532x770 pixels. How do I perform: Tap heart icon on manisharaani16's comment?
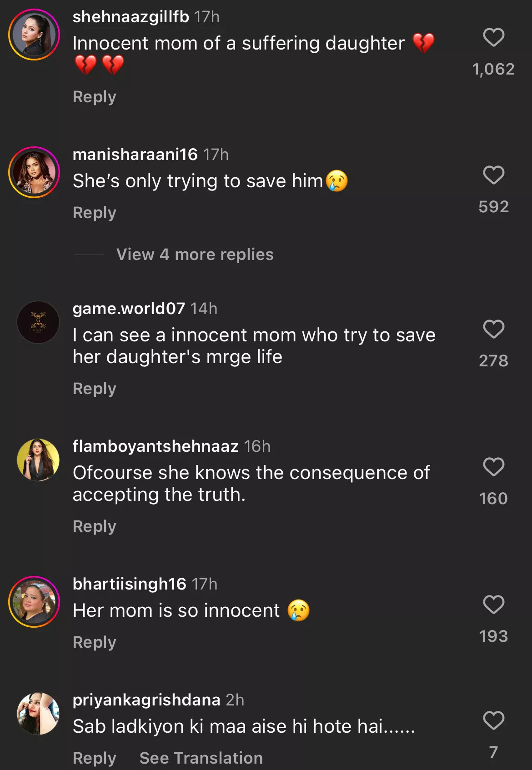coord(493,175)
